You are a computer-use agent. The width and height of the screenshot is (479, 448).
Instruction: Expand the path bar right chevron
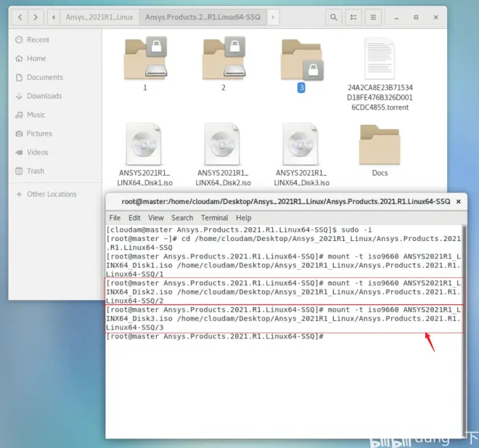(273, 17)
